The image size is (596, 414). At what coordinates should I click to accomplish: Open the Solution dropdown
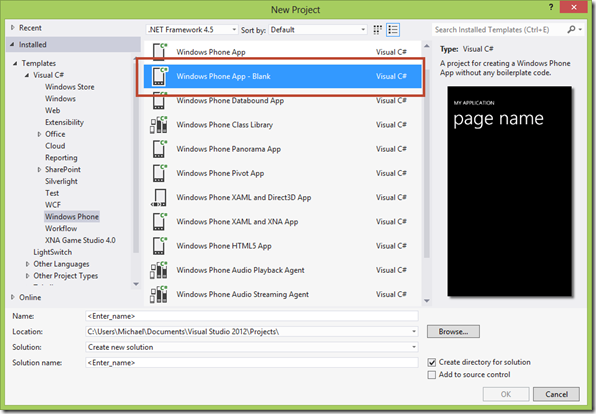click(x=414, y=347)
